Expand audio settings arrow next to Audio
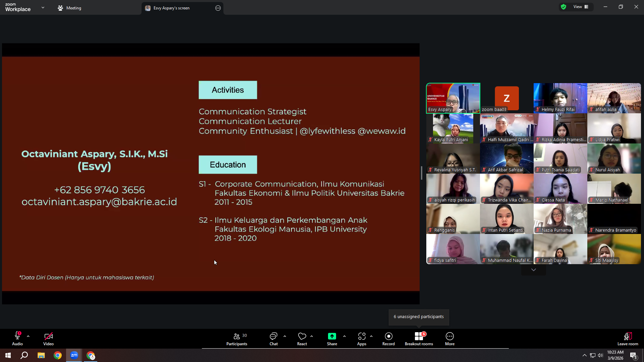The height and width of the screenshot is (362, 644). tap(28, 336)
